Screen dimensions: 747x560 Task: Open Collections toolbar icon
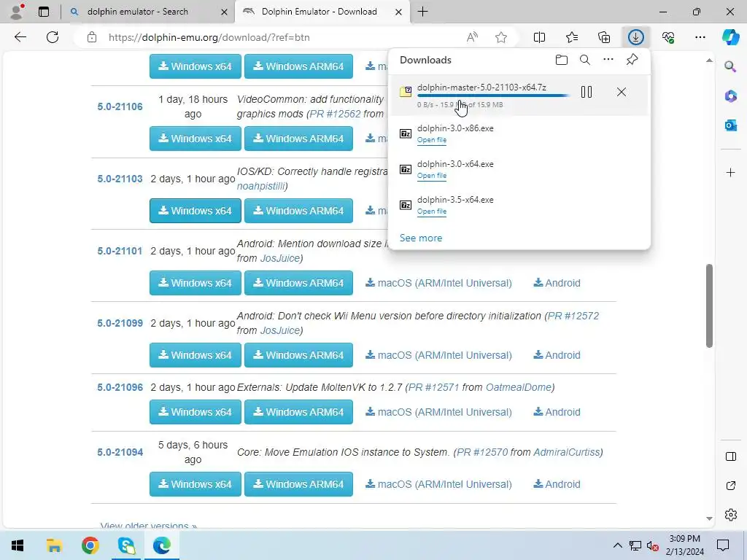pyautogui.click(x=604, y=37)
